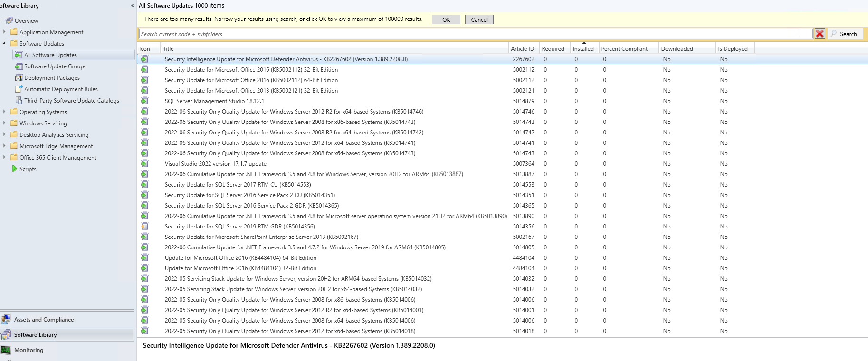Click the Deployment Packages icon
The height and width of the screenshot is (361, 868).
(x=19, y=77)
